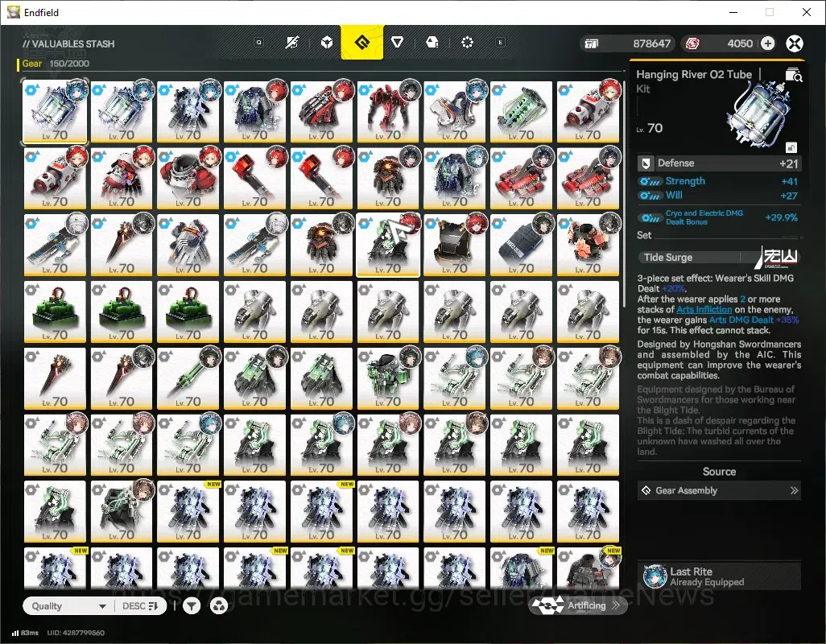
Task: Click the plus button beside 4050
Action: 767,43
